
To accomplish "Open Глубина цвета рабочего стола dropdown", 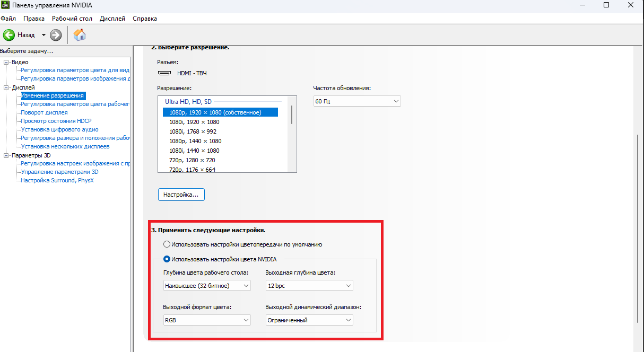I will (x=207, y=286).
